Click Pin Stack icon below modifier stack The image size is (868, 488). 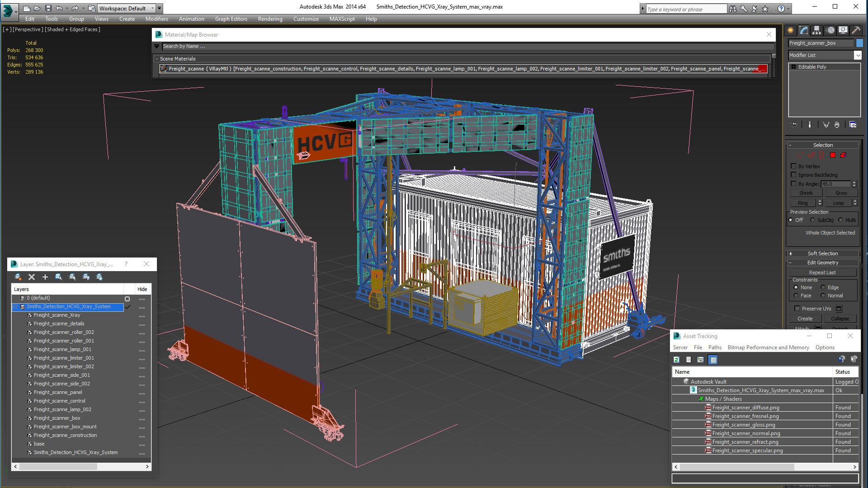794,125
